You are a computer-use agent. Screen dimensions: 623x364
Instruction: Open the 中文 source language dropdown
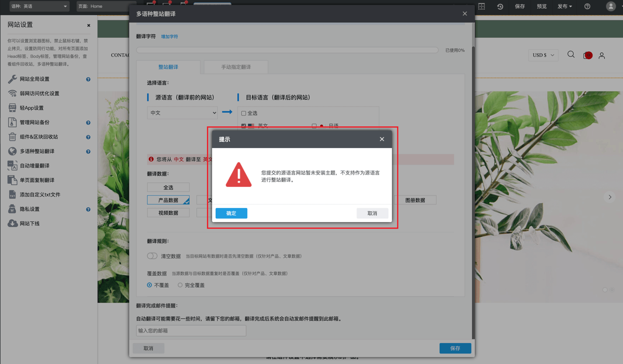182,113
